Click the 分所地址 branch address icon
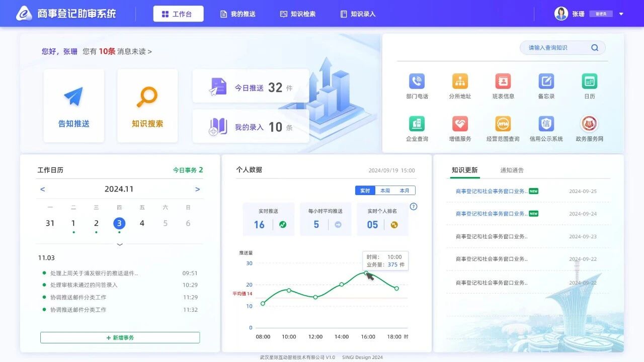The width and height of the screenshot is (644, 362). (x=460, y=81)
